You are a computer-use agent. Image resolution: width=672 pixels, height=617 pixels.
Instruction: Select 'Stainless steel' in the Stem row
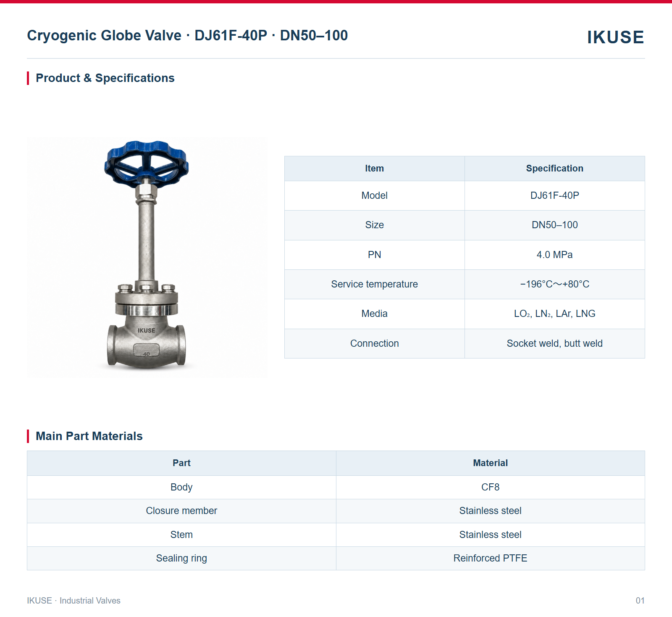(x=490, y=535)
